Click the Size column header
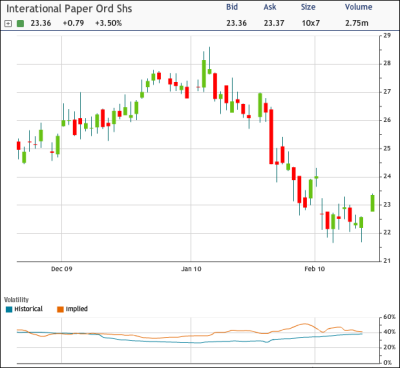The height and width of the screenshot is (368, 400). pyautogui.click(x=308, y=7)
